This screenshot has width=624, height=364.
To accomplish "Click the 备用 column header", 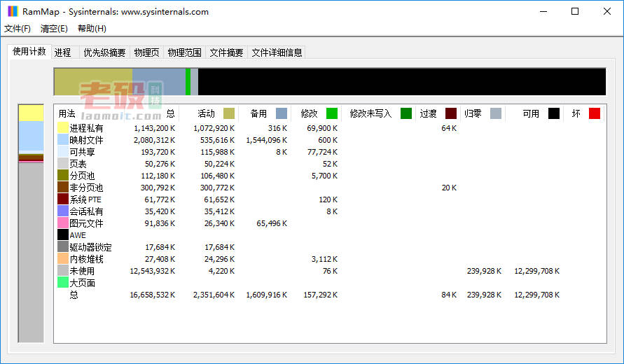I will tap(258, 114).
